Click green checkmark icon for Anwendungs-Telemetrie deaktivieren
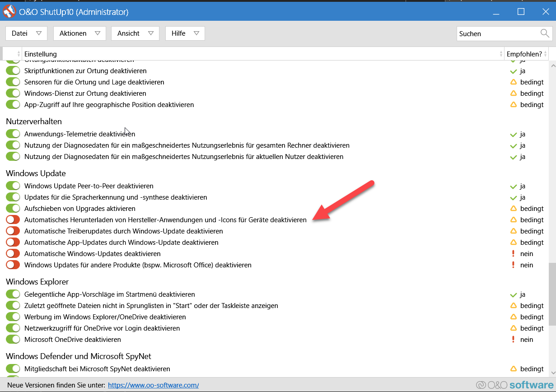This screenshot has width=556, height=392. [x=513, y=134]
